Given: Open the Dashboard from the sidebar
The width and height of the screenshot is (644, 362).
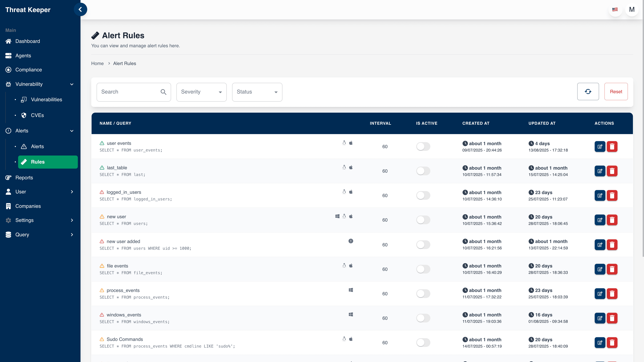Looking at the screenshot, I should click(x=28, y=41).
